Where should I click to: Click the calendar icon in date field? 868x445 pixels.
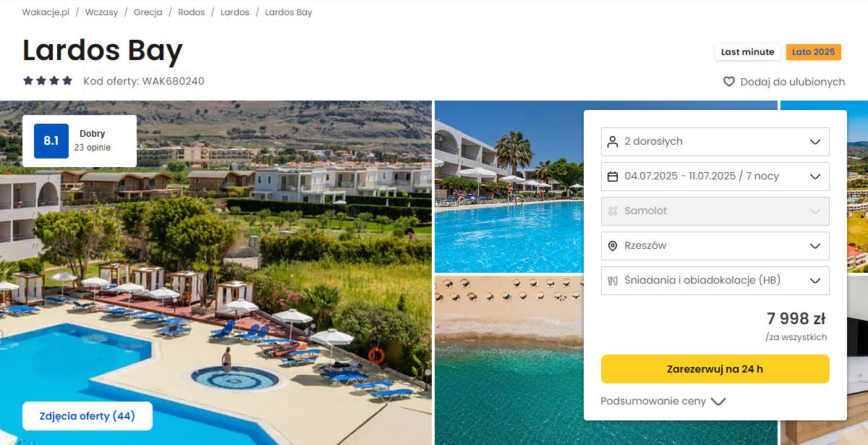point(613,177)
